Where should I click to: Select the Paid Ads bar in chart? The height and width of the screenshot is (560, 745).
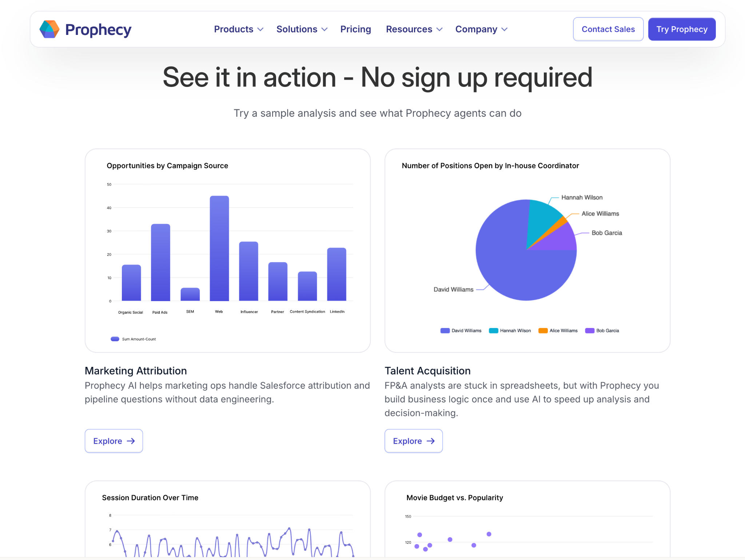[160, 262]
